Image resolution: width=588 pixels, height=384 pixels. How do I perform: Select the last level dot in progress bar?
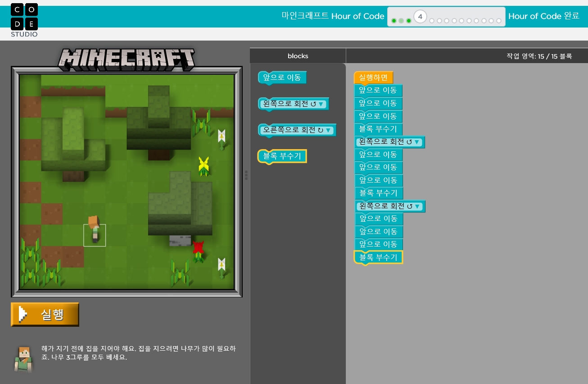click(x=498, y=21)
